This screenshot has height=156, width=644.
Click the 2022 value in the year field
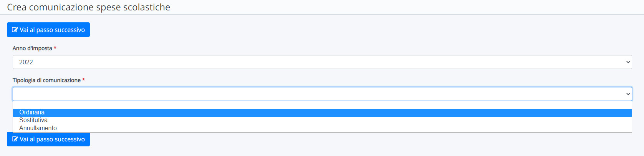26,62
